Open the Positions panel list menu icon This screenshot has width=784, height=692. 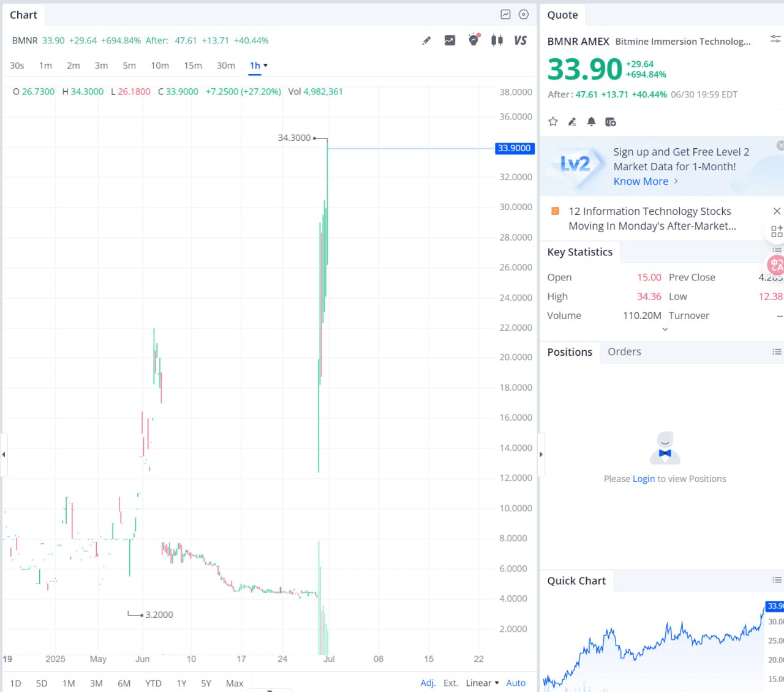pyautogui.click(x=777, y=352)
